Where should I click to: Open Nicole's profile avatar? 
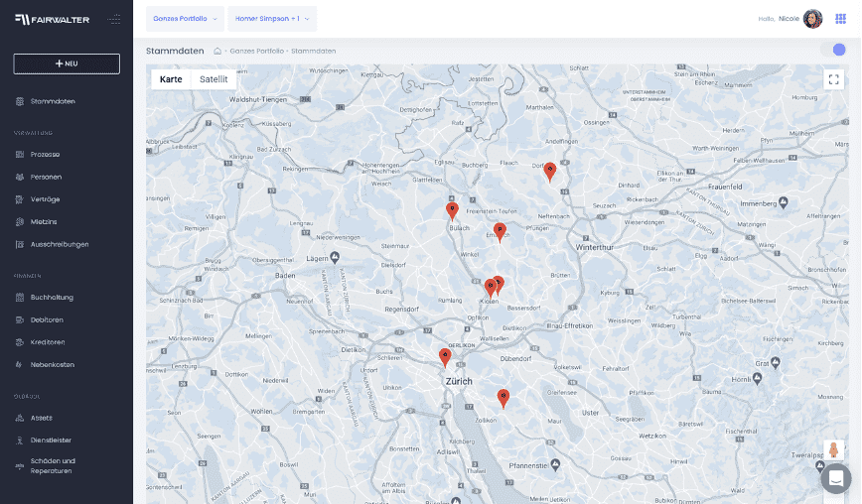[812, 19]
